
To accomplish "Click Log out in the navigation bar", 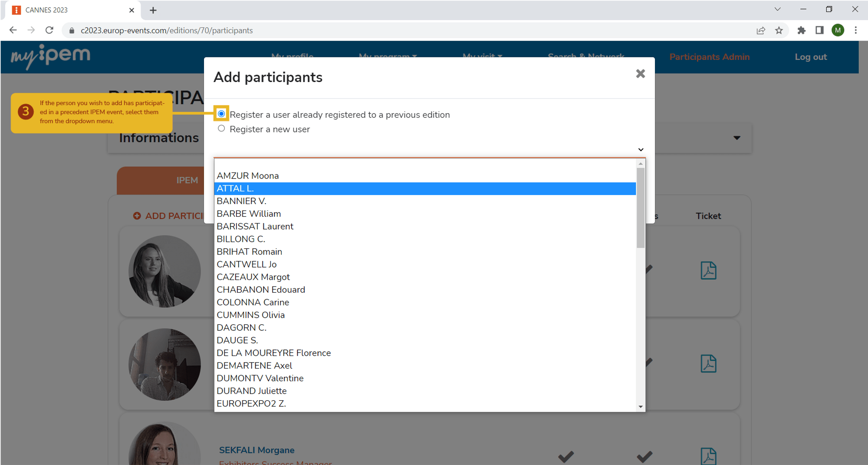I will (x=811, y=57).
